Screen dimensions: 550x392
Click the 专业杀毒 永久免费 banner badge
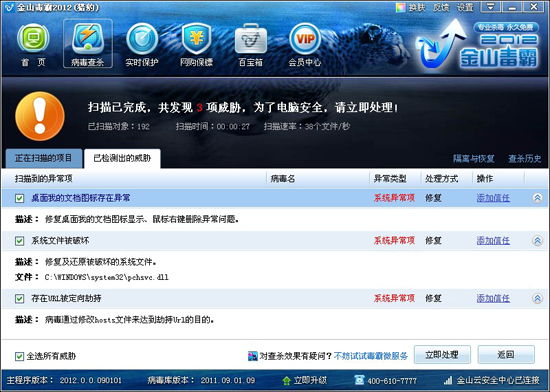point(506,27)
